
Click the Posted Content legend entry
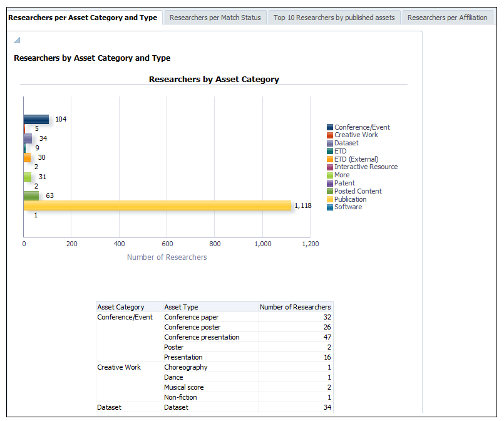point(357,191)
